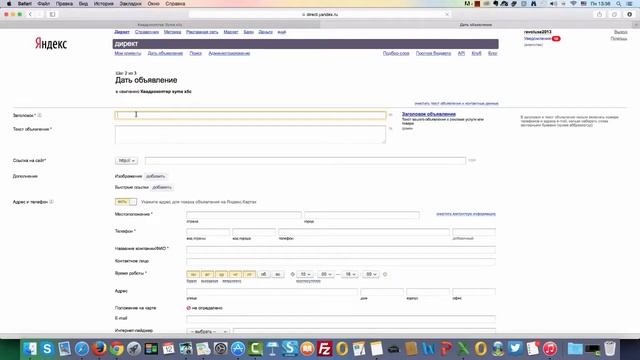
Task: Open Finder in the Dock
Action: [30, 349]
